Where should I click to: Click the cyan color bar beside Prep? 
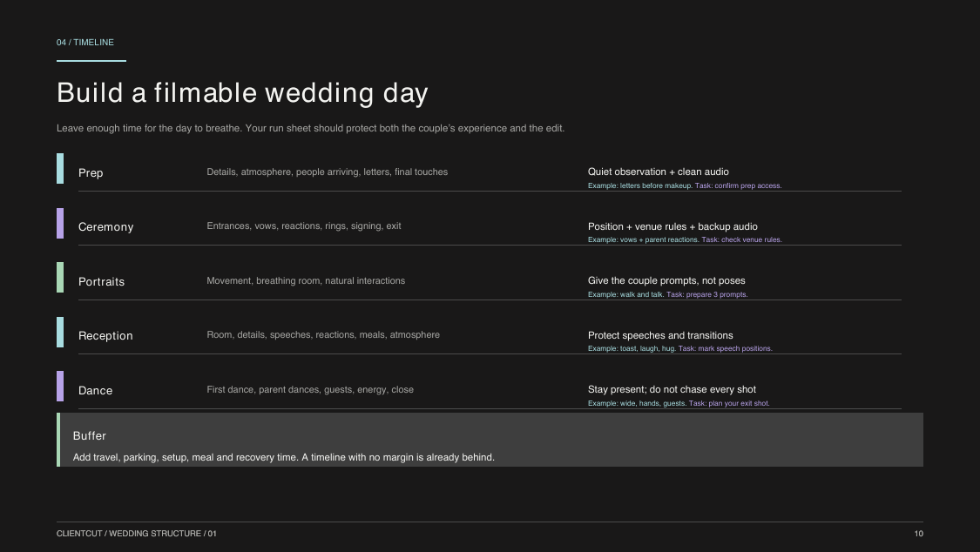click(x=60, y=169)
